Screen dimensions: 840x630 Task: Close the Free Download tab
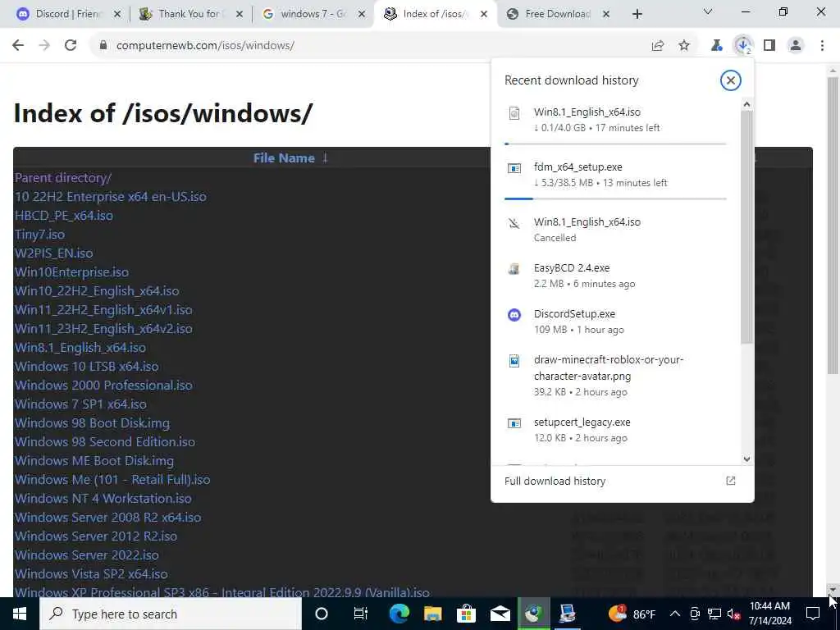coord(606,15)
